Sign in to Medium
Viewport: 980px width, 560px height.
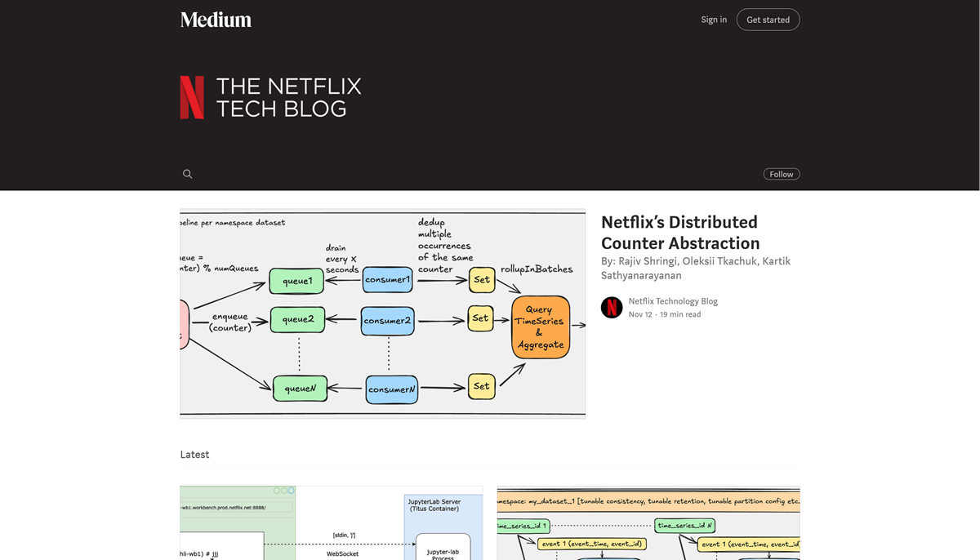click(713, 20)
